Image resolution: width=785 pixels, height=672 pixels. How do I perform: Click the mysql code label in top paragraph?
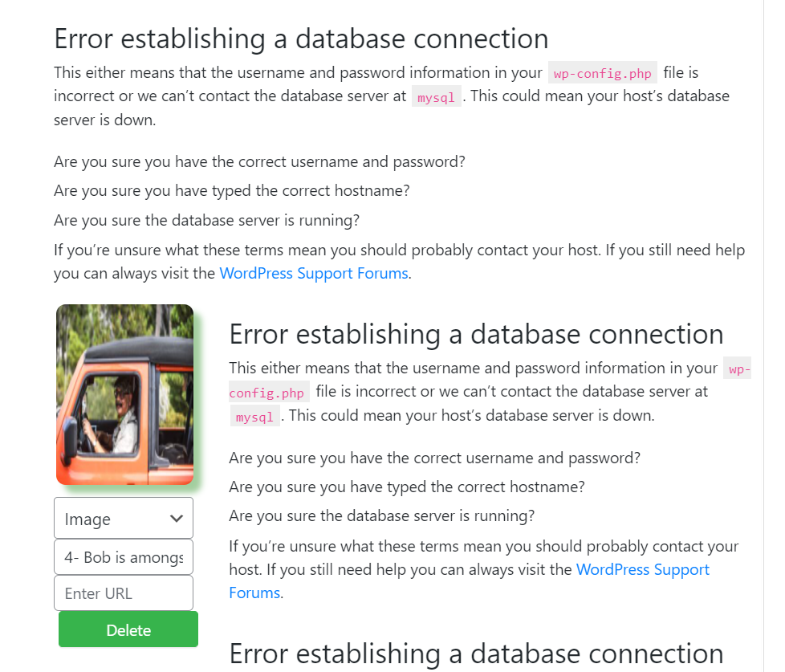coord(436,97)
